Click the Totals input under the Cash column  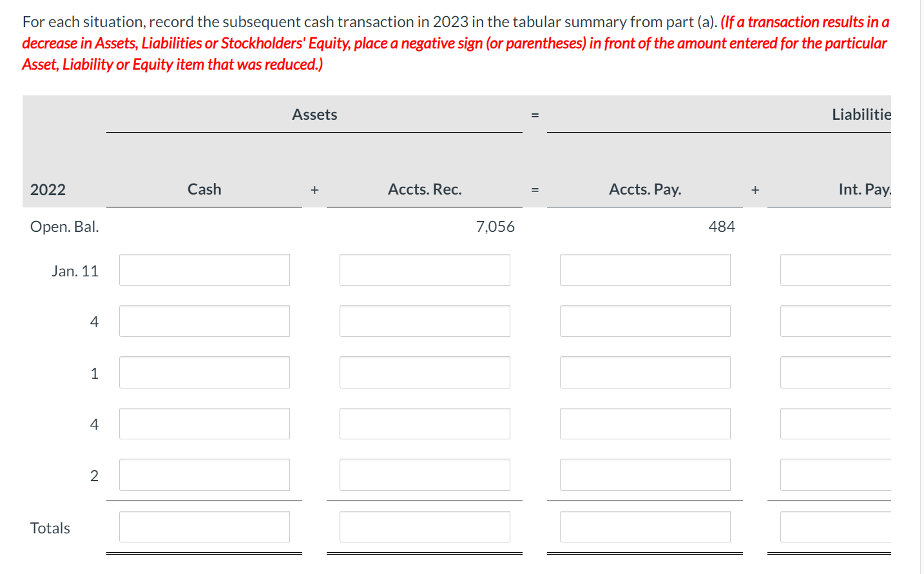[204, 526]
